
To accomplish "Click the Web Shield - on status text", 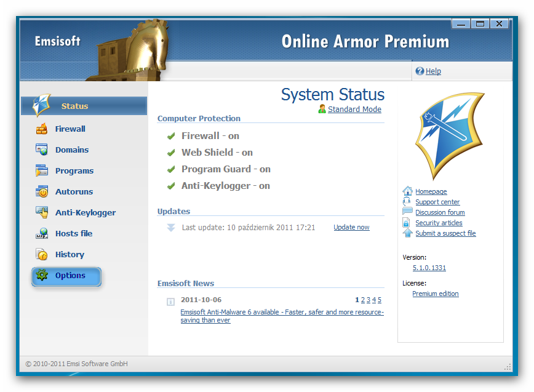I will tap(217, 153).
